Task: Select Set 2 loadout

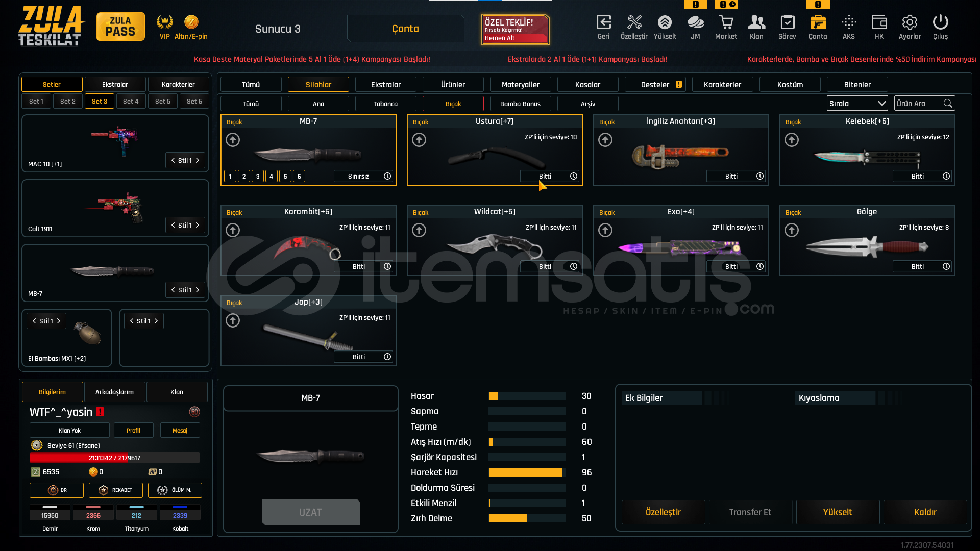Action: pyautogui.click(x=68, y=101)
